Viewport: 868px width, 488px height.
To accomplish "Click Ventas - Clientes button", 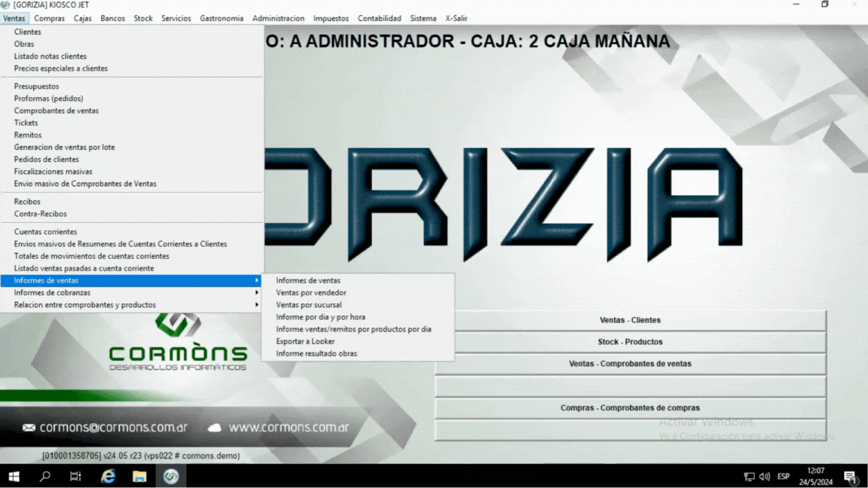I will click(x=630, y=320).
